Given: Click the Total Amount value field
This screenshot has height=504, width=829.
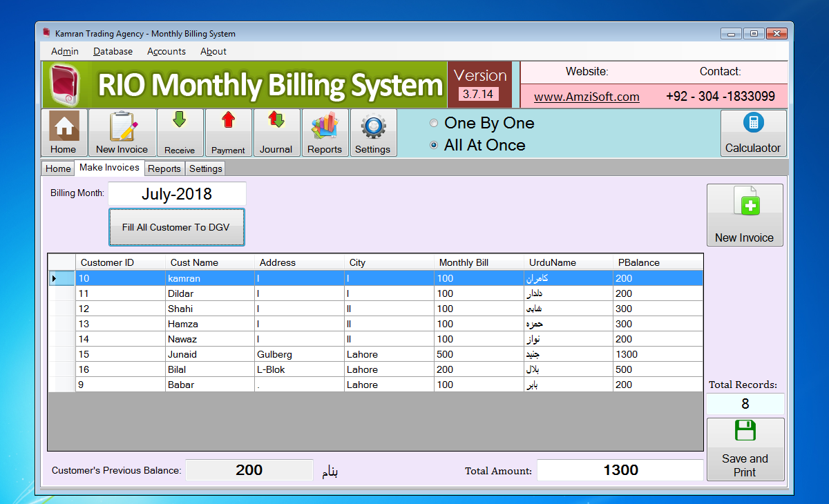Looking at the screenshot, I should (x=619, y=470).
